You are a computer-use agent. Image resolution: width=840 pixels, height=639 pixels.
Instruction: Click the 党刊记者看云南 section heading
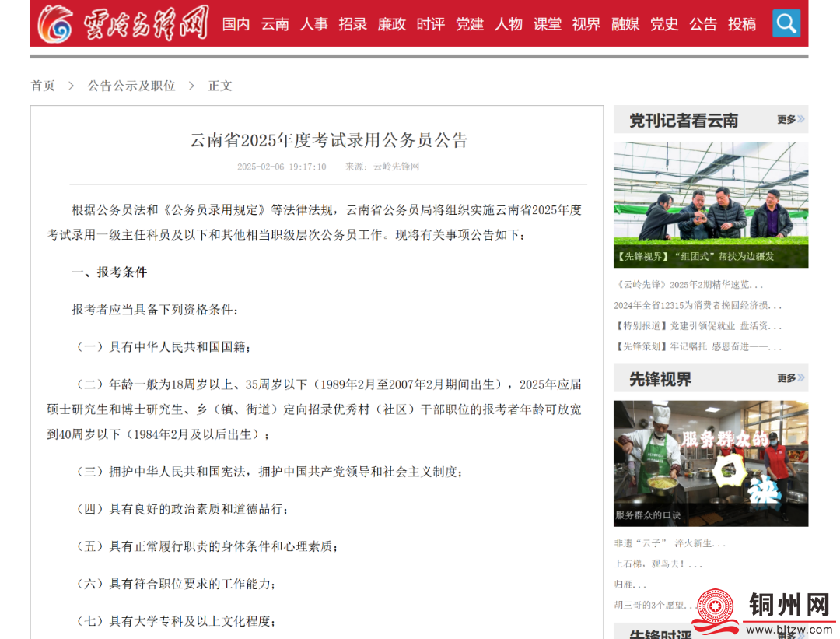click(684, 121)
